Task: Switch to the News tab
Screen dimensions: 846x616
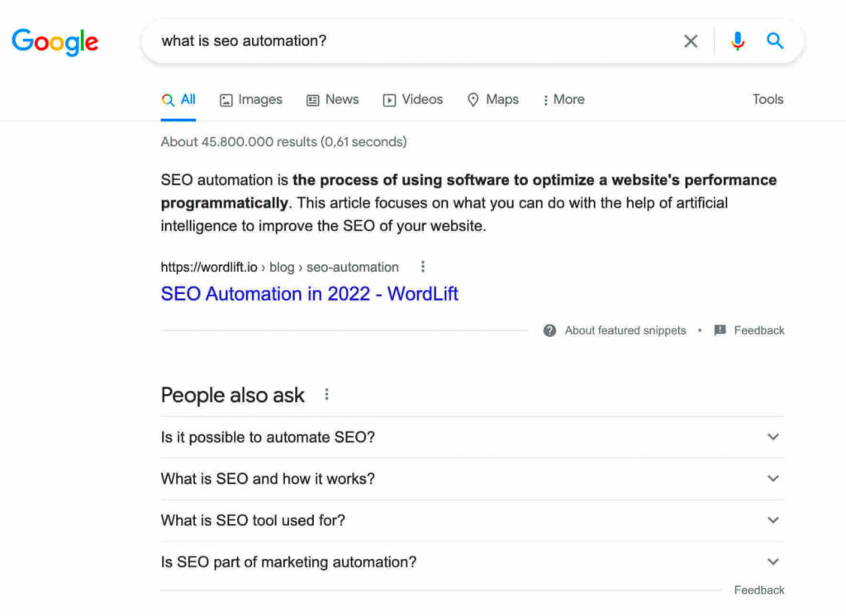Action: click(x=332, y=100)
